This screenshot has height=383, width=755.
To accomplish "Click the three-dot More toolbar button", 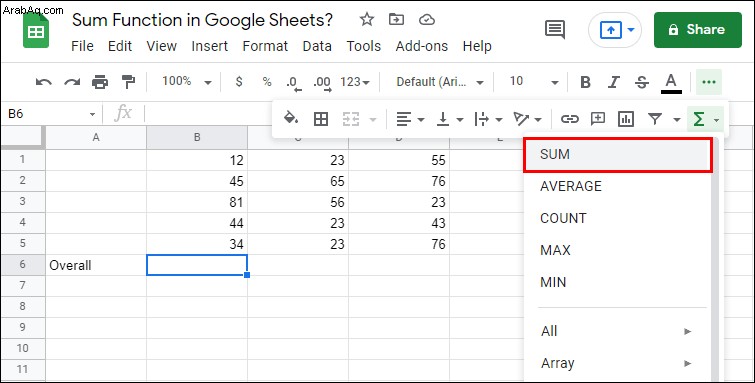I will pyautogui.click(x=709, y=82).
